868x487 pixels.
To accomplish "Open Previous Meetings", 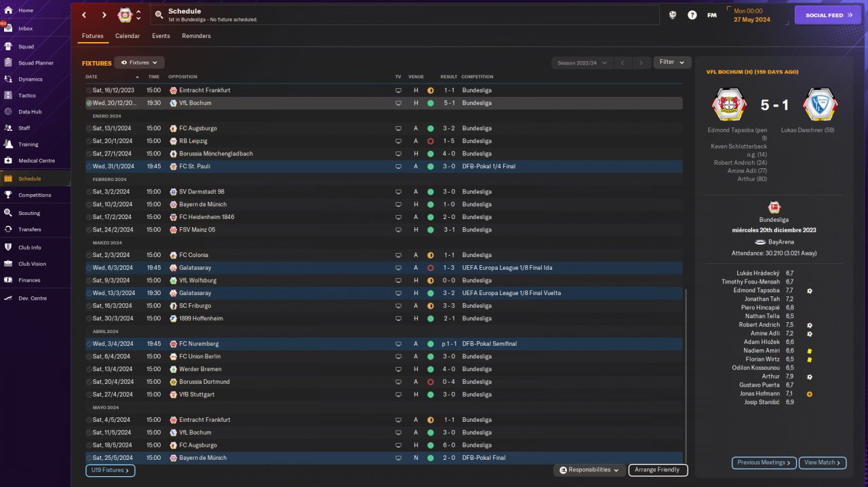I will [764, 463].
